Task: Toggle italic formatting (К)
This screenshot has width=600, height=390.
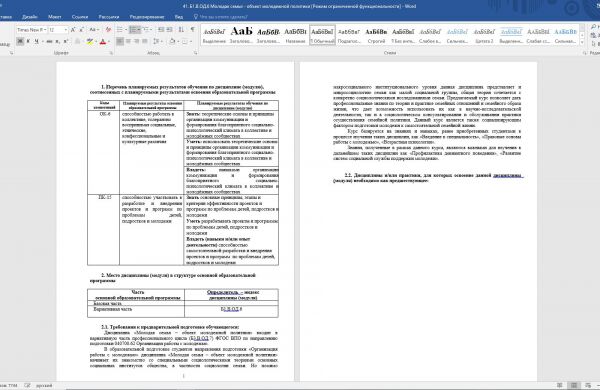Action: (x=28, y=41)
